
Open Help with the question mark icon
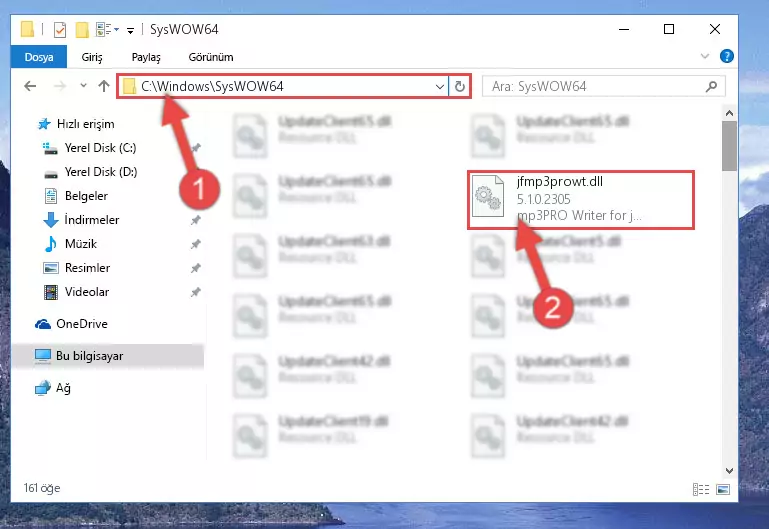click(x=727, y=56)
